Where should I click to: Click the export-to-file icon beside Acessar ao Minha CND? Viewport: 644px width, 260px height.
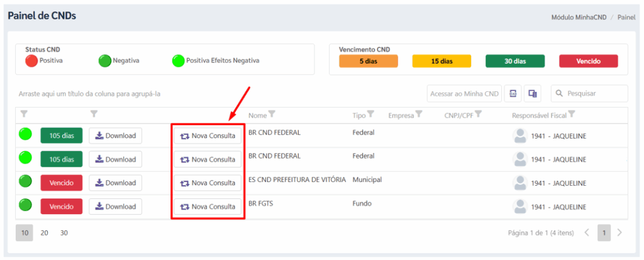coord(513,94)
